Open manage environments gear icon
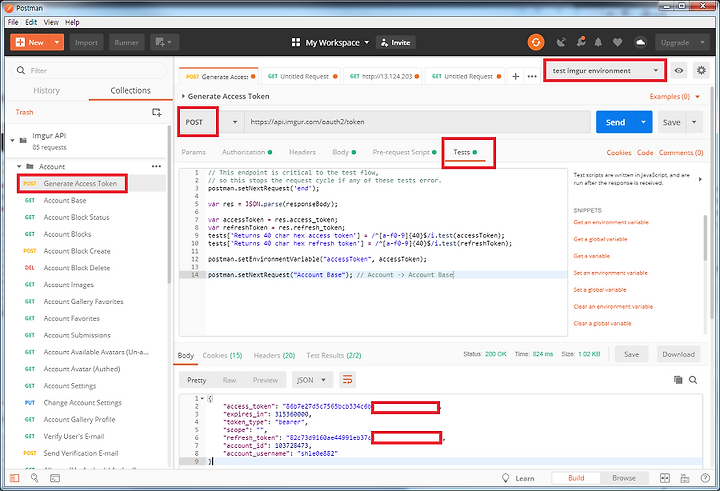The width and height of the screenshot is (720, 491). [701, 71]
